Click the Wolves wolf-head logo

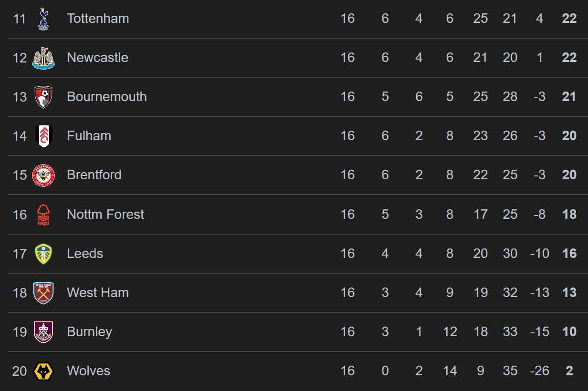43,371
